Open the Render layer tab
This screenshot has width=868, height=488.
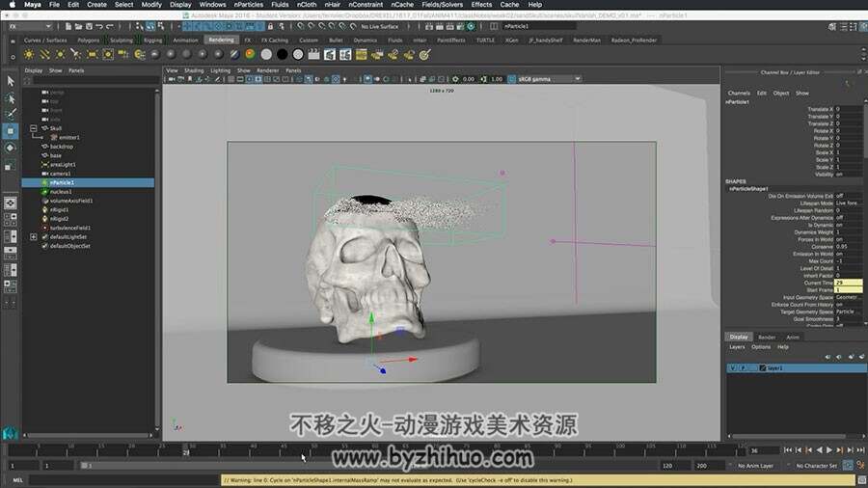click(767, 337)
